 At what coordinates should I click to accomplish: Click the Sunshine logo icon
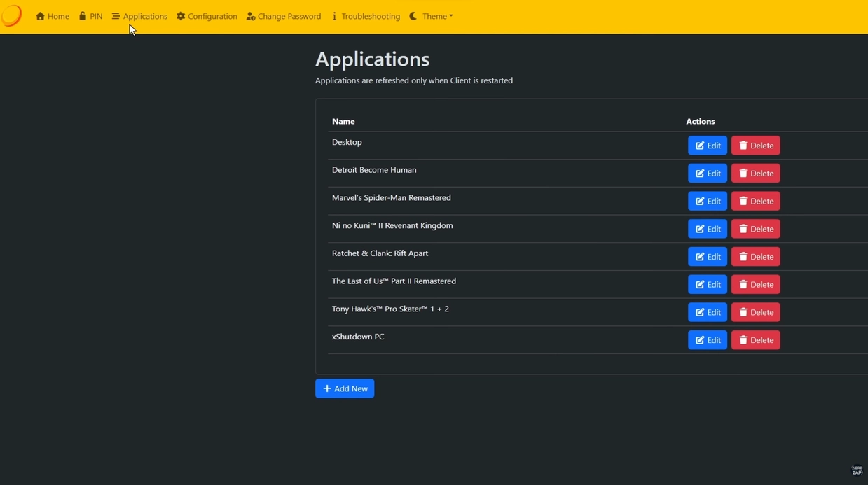click(x=11, y=15)
